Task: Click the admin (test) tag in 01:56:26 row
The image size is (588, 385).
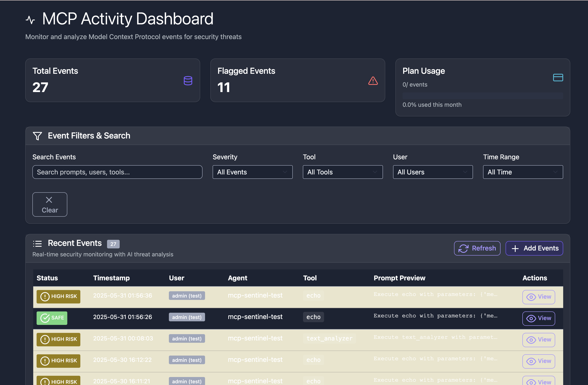Action: [187, 317]
